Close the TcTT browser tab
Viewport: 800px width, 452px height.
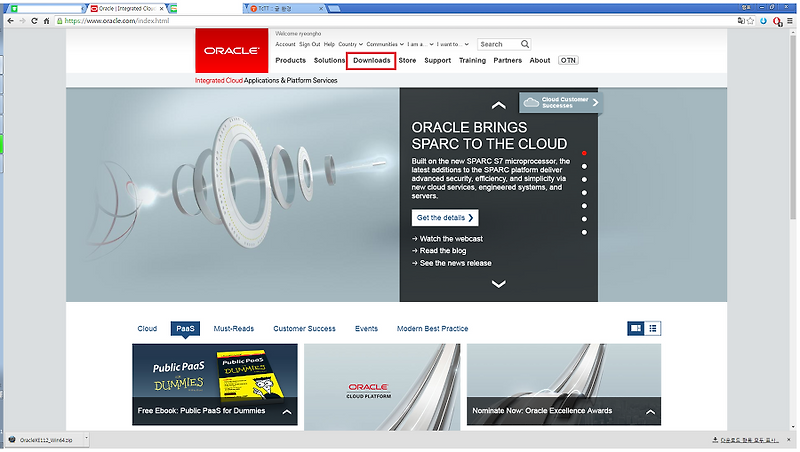(x=321, y=9)
